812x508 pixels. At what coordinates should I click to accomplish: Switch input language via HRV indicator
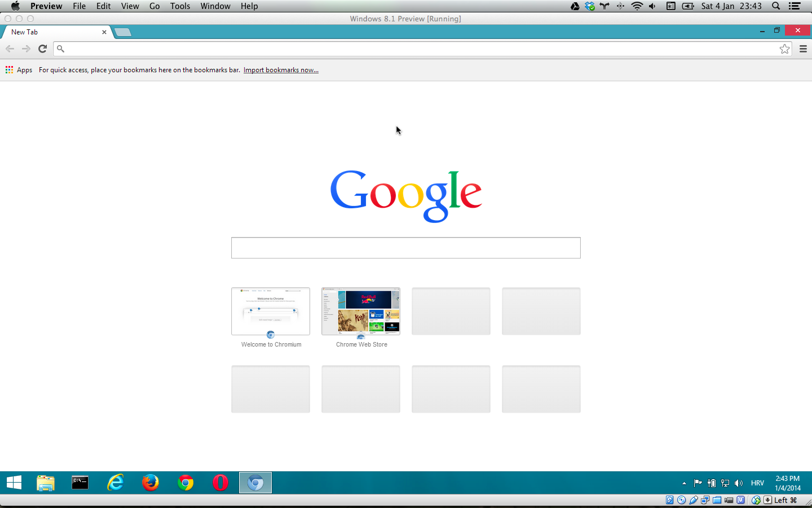click(x=757, y=483)
